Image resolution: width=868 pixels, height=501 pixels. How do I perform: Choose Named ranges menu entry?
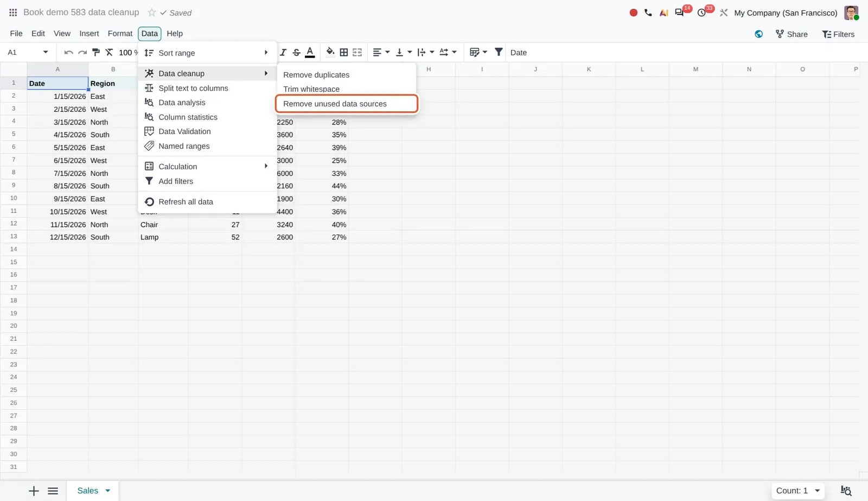coord(207,146)
